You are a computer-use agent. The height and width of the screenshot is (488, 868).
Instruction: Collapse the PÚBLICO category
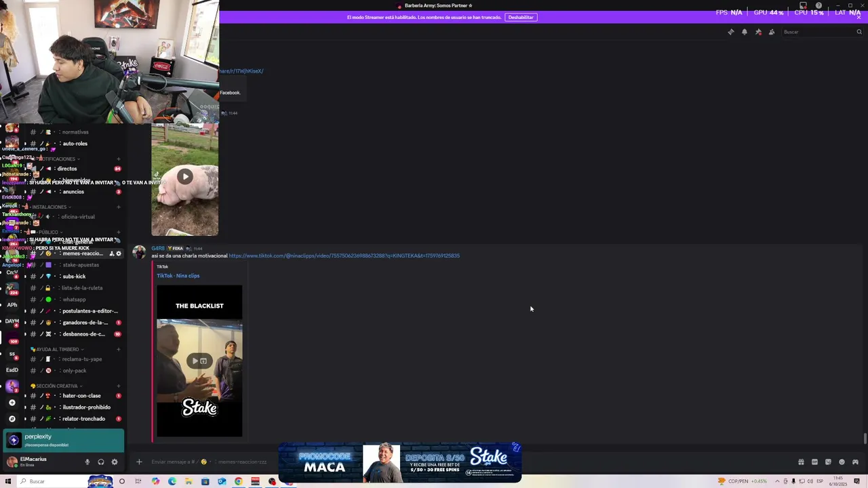coord(47,232)
